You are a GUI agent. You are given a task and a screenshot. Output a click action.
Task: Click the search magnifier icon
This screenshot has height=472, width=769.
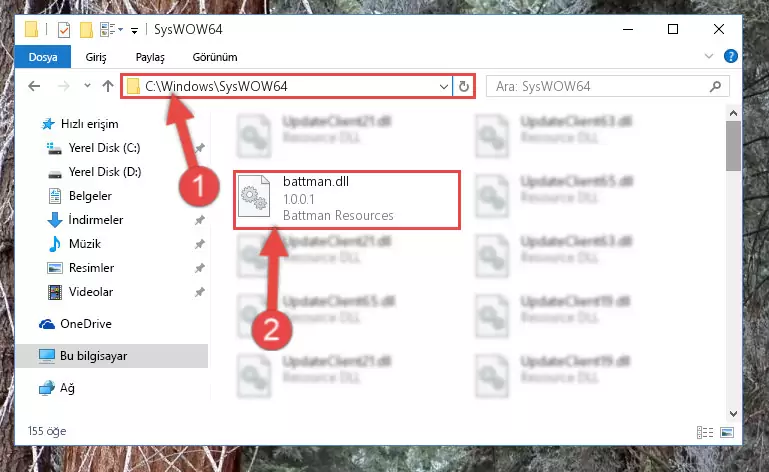(716, 87)
